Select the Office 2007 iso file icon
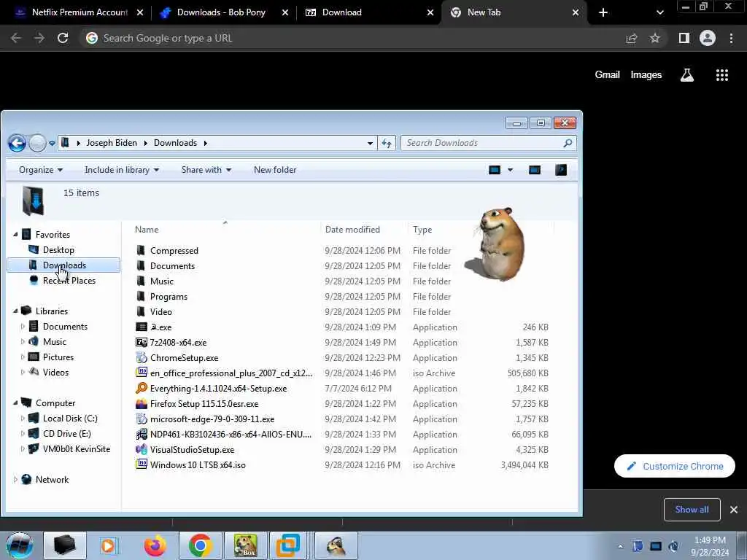The height and width of the screenshot is (560, 747). pyautogui.click(x=142, y=373)
